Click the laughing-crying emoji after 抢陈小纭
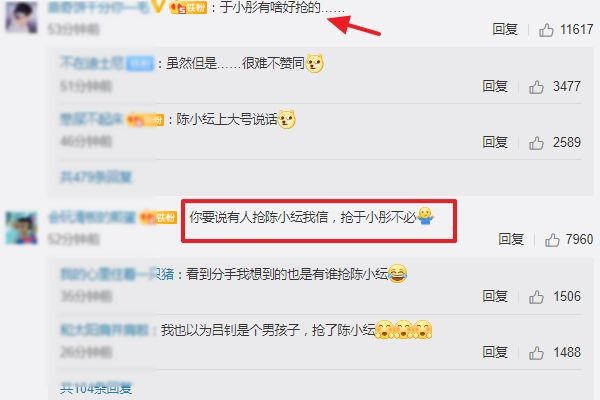600x400 pixels. [x=397, y=274]
